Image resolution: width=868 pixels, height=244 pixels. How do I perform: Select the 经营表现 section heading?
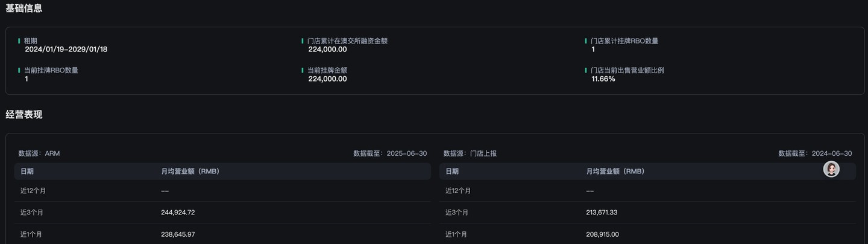tap(24, 115)
